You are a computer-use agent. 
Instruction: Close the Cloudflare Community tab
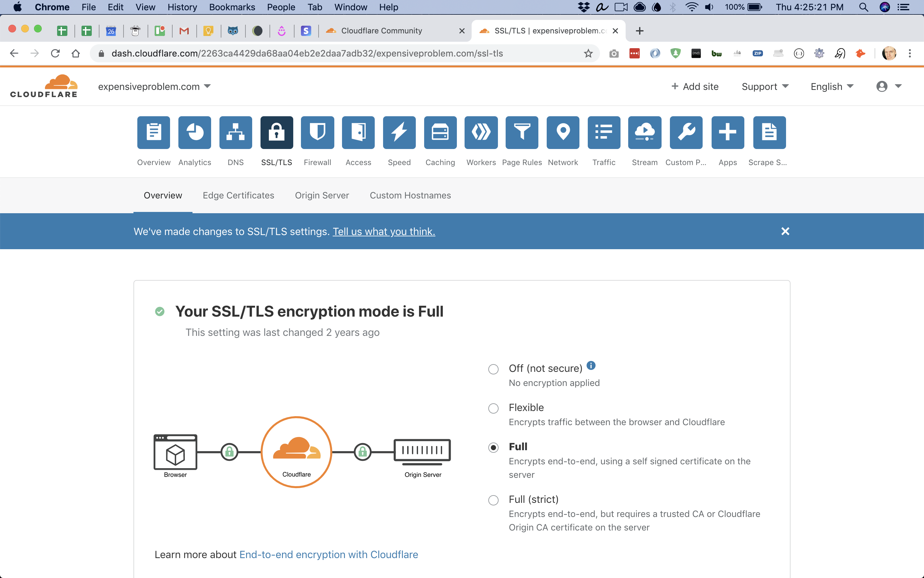(462, 31)
